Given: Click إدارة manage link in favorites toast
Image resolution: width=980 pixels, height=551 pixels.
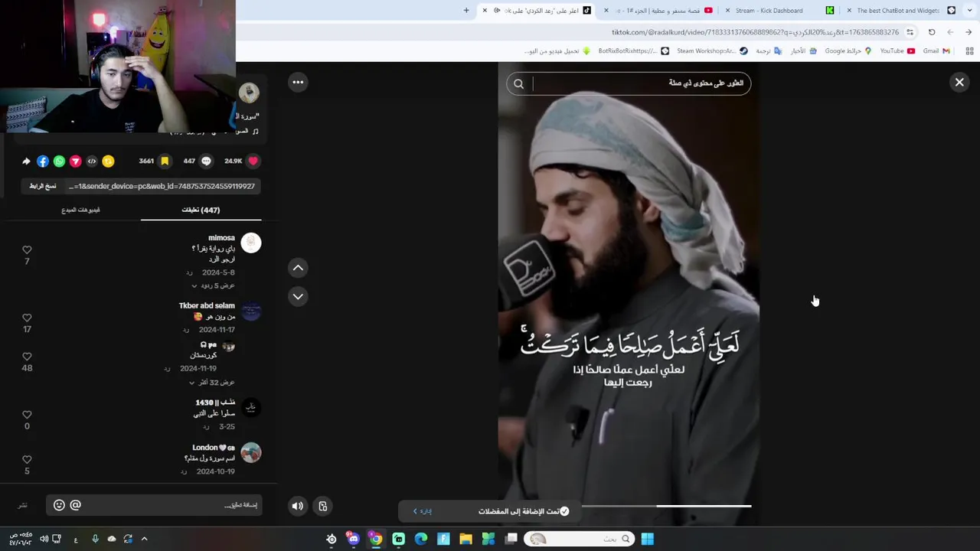Looking at the screenshot, I should [423, 511].
